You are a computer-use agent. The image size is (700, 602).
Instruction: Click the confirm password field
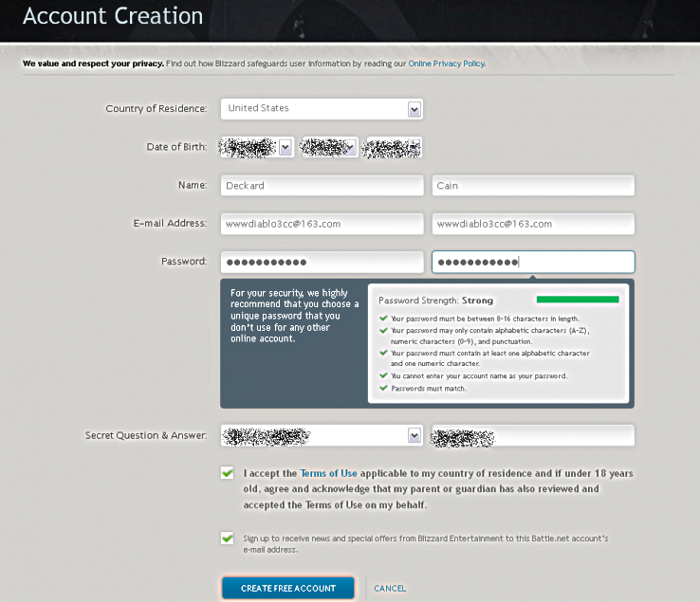point(533,262)
